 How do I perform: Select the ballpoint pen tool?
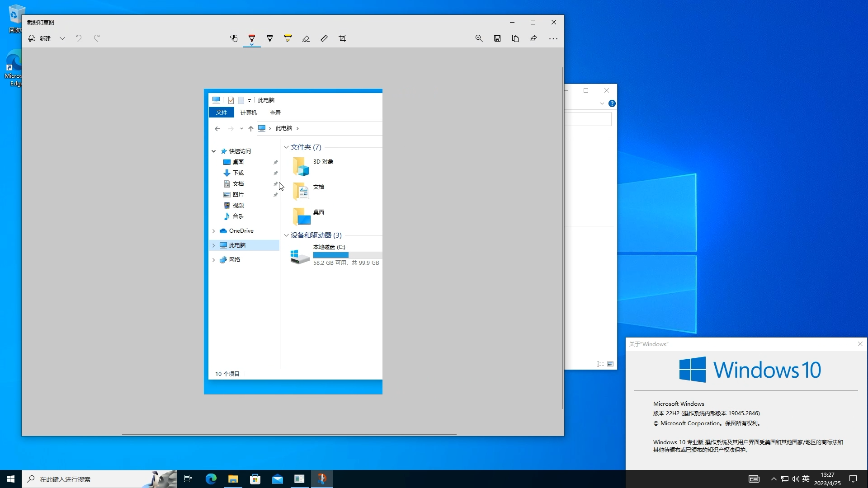[252, 38]
